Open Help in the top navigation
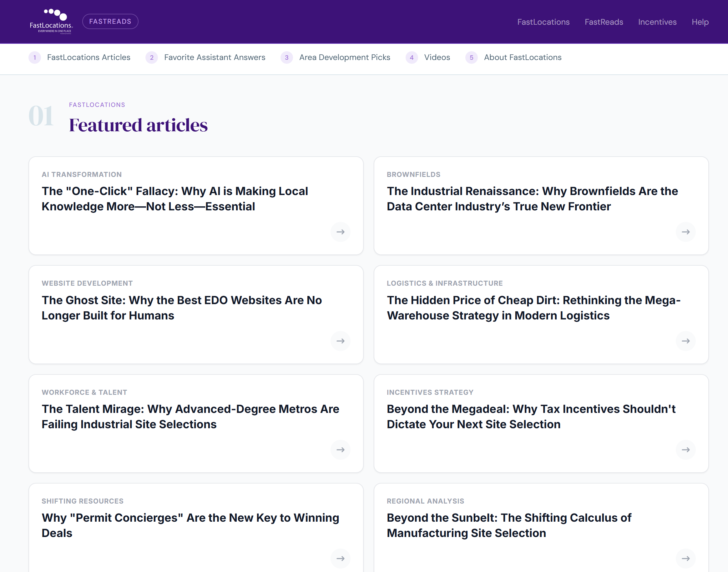This screenshot has width=728, height=572. [700, 22]
